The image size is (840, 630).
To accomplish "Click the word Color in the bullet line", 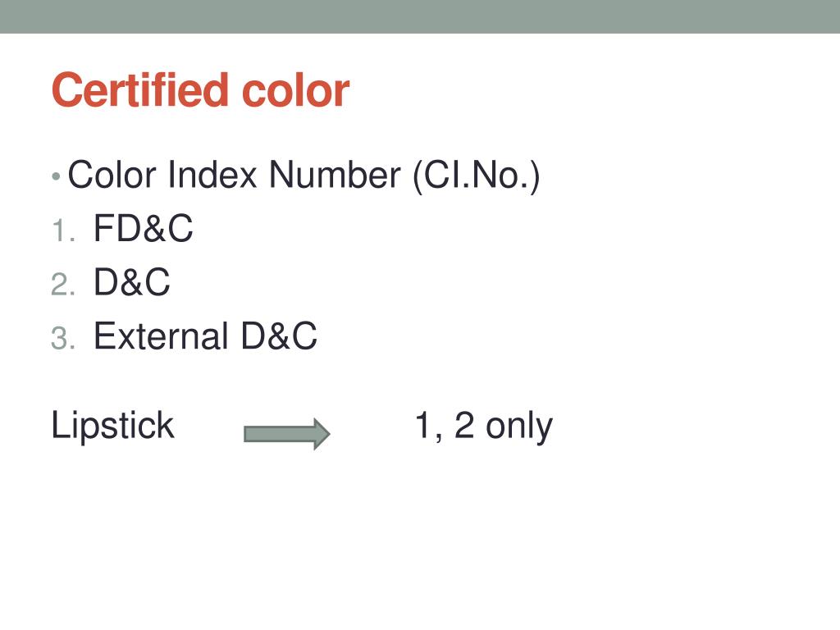I will point(112,175).
